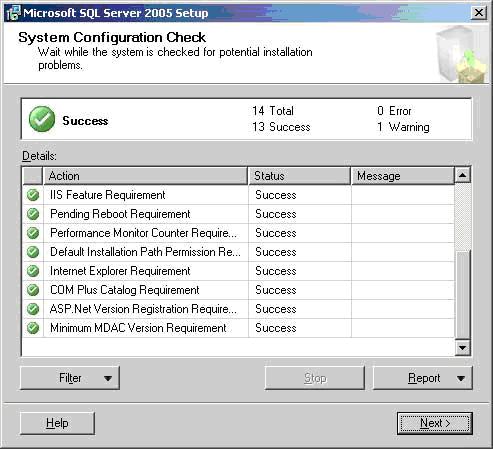Click the details list vertical scrollbar thumb
The width and height of the screenshot is (493, 449).
coord(463,295)
